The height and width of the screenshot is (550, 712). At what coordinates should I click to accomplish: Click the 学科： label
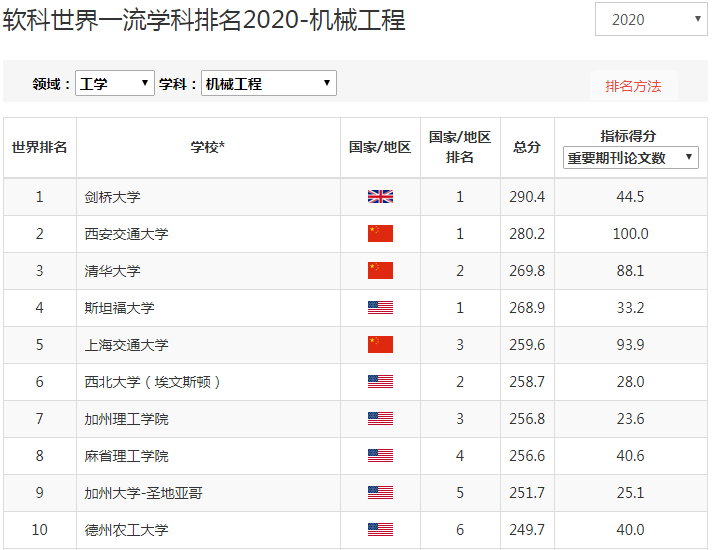tap(178, 84)
